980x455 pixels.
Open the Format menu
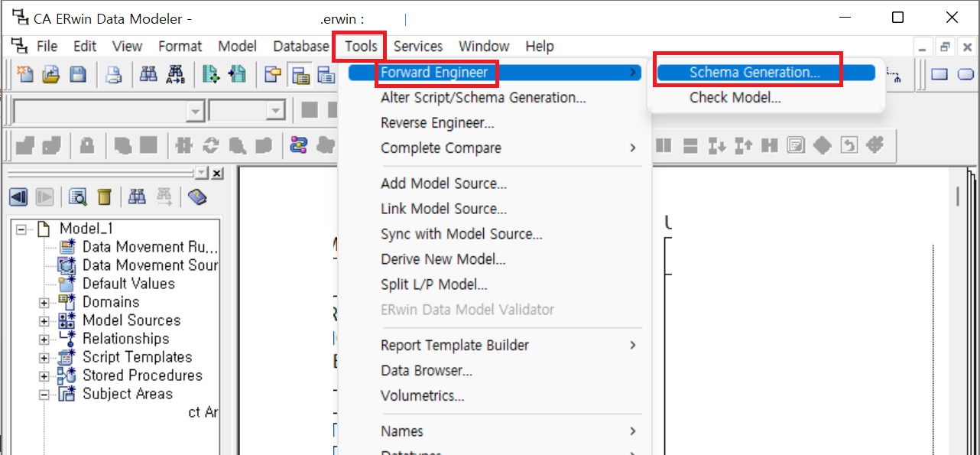(180, 47)
